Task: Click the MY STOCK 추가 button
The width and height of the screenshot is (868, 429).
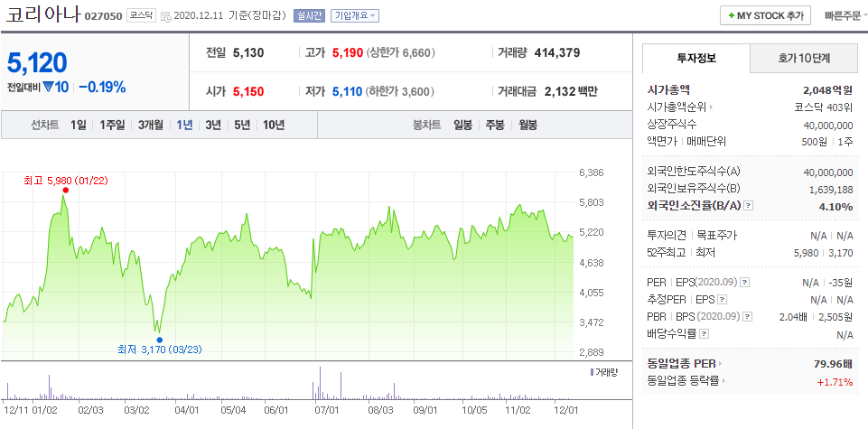Action: tap(765, 16)
